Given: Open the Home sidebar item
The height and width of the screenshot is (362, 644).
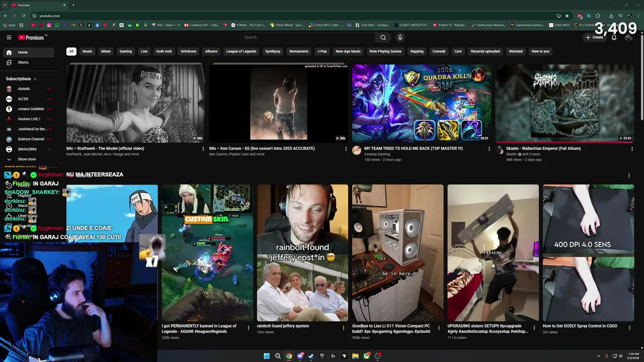Looking at the screenshot, I should (x=29, y=52).
